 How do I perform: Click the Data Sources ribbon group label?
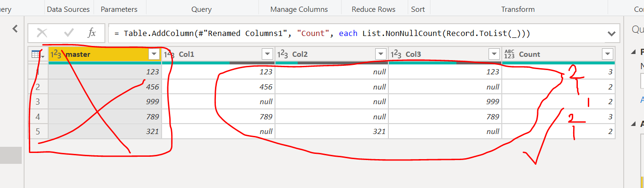click(69, 9)
